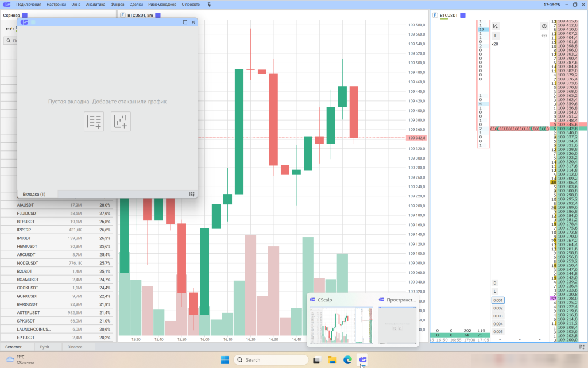Viewport: 588px width, 368px height.
Task: Click the tab layout icon in floating window
Action: pos(192,194)
